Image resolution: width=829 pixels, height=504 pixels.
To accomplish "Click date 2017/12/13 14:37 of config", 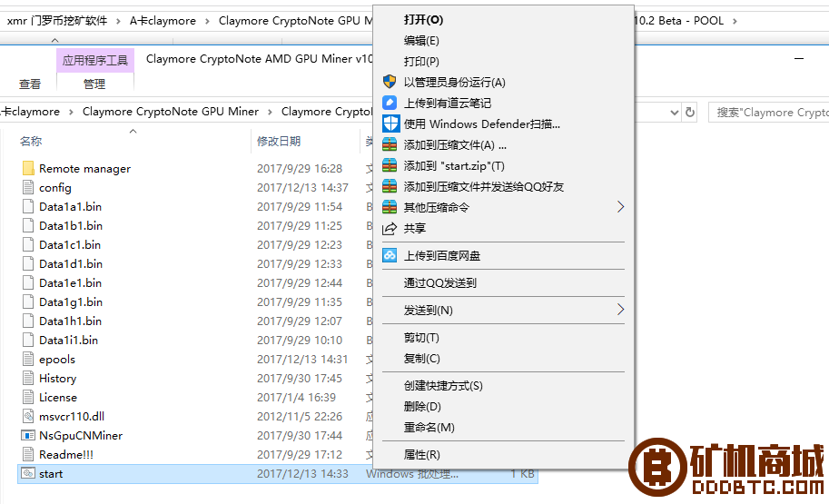I will tap(302, 188).
